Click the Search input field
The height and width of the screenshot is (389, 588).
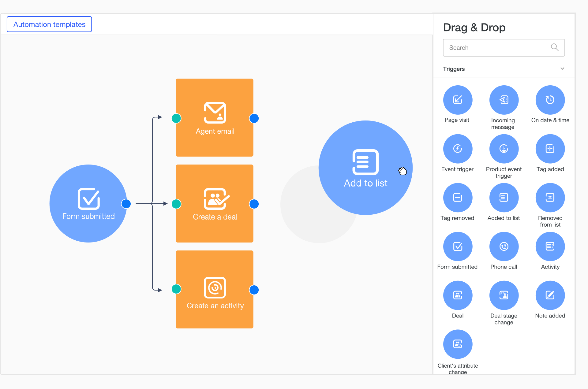tap(496, 48)
